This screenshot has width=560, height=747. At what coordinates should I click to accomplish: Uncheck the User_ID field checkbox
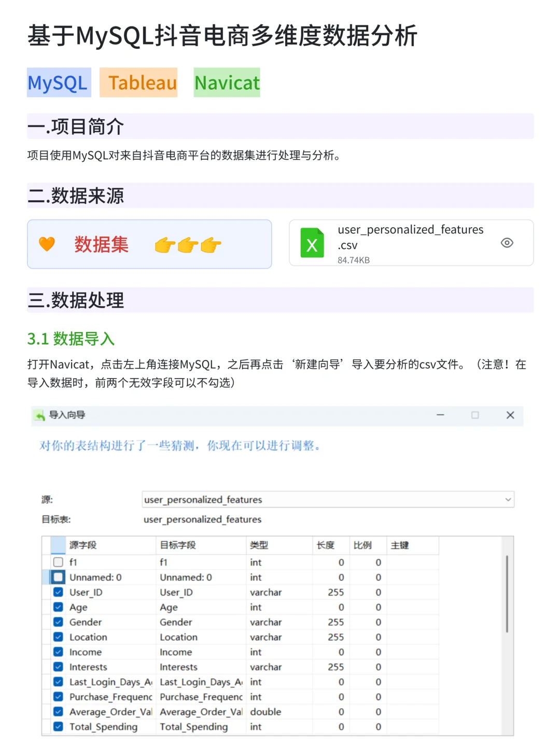coord(58,592)
